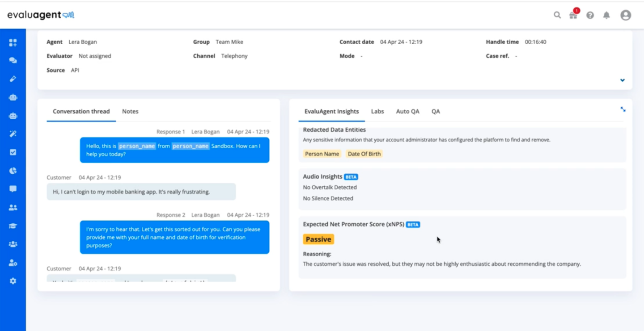The image size is (644, 331).
Task: Open the help question mark icon
Action: [x=590, y=15]
